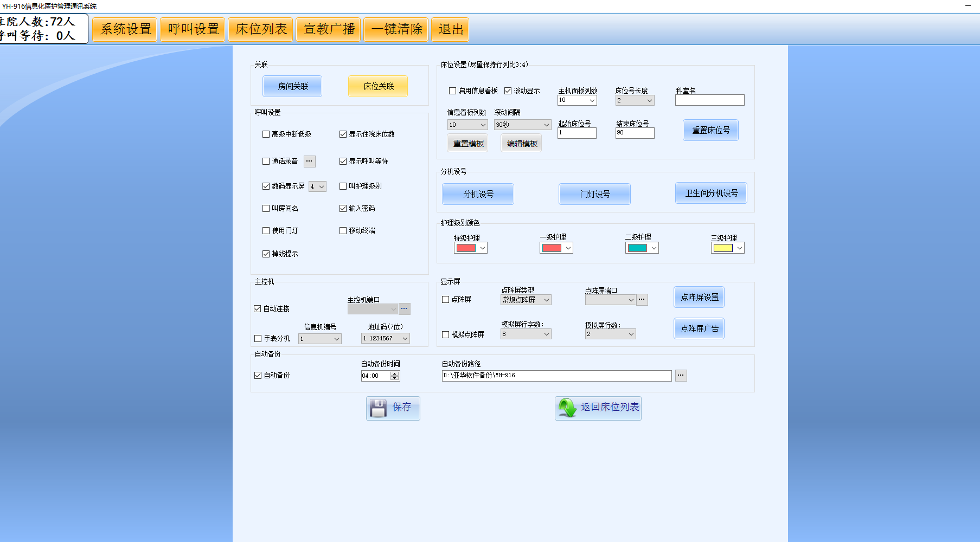Open the 点阵屏类型 dropdown
Image resolution: width=980 pixels, height=542 pixels.
pos(526,300)
